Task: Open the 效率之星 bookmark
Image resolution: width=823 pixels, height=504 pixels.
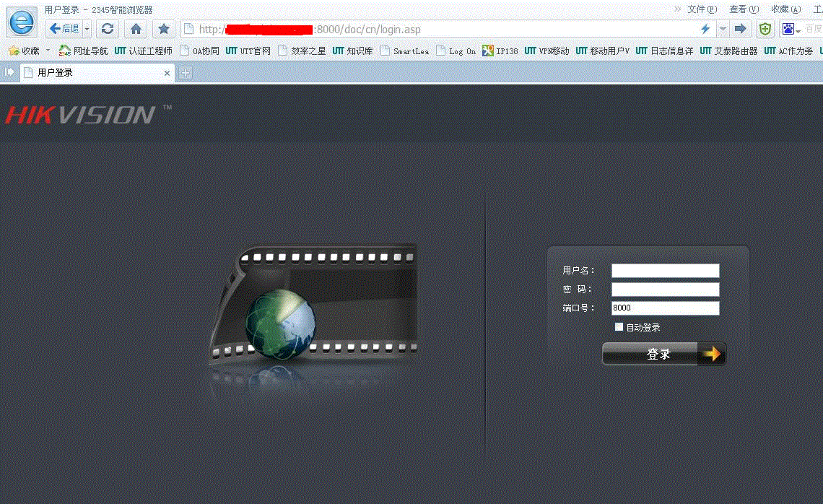Action: point(302,51)
